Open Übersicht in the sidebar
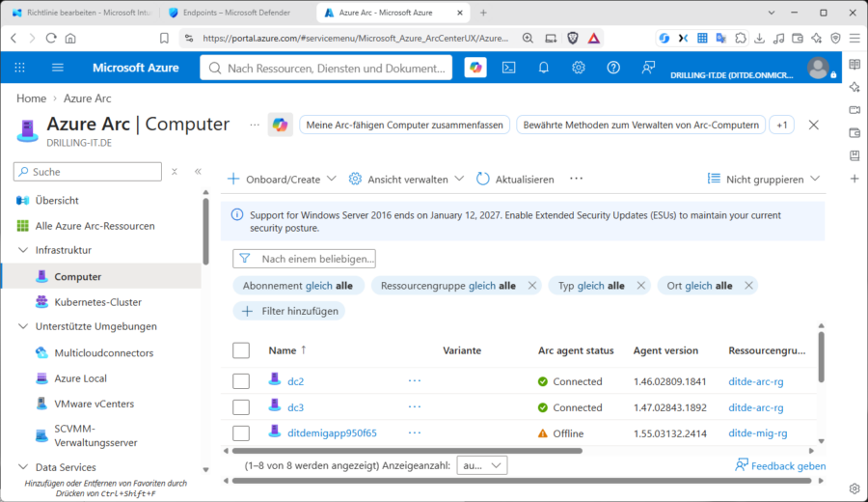Image resolution: width=868 pixels, height=502 pixels. [x=57, y=200]
